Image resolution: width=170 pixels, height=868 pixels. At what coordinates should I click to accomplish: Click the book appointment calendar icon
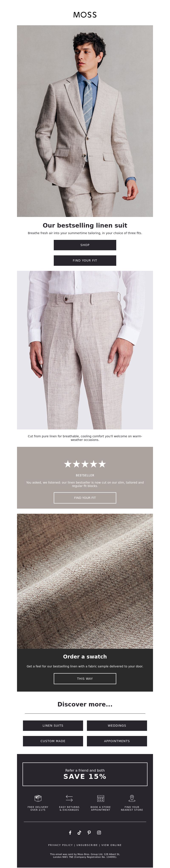[x=101, y=798]
